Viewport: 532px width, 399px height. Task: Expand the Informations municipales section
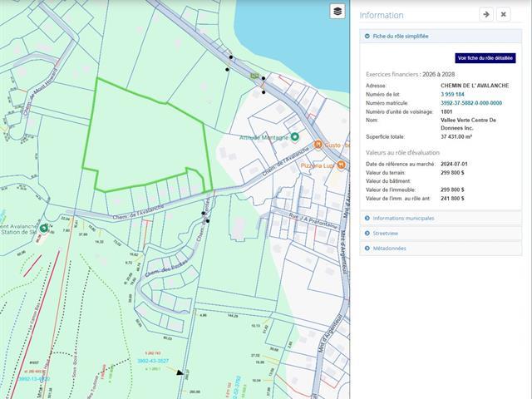point(403,219)
